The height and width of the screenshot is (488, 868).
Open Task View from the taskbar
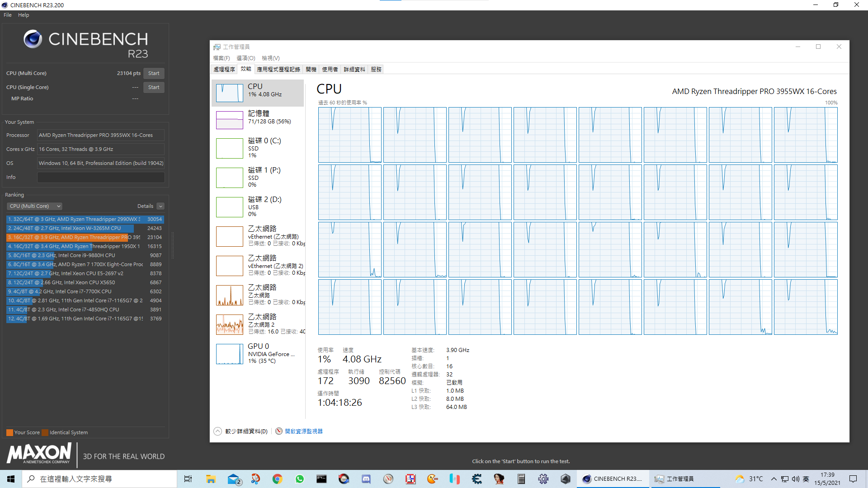click(188, 479)
